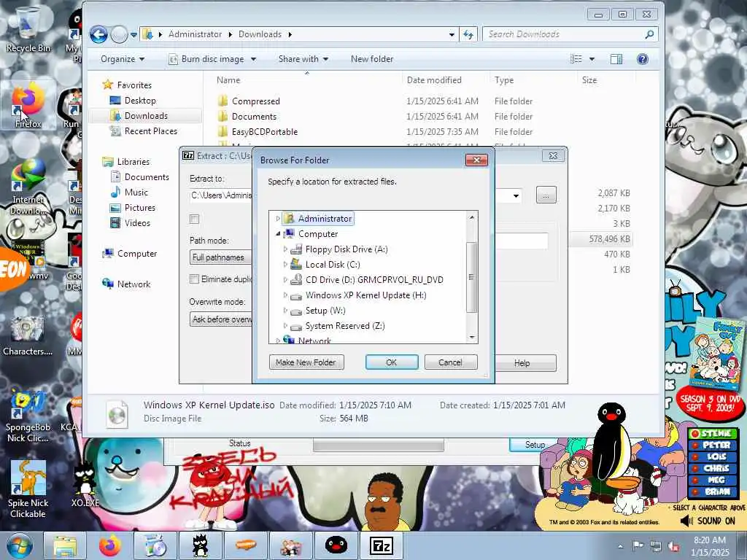The width and height of the screenshot is (747, 560).
Task: Click the taskbar clock showing 8:20 AM
Action: (x=710, y=546)
